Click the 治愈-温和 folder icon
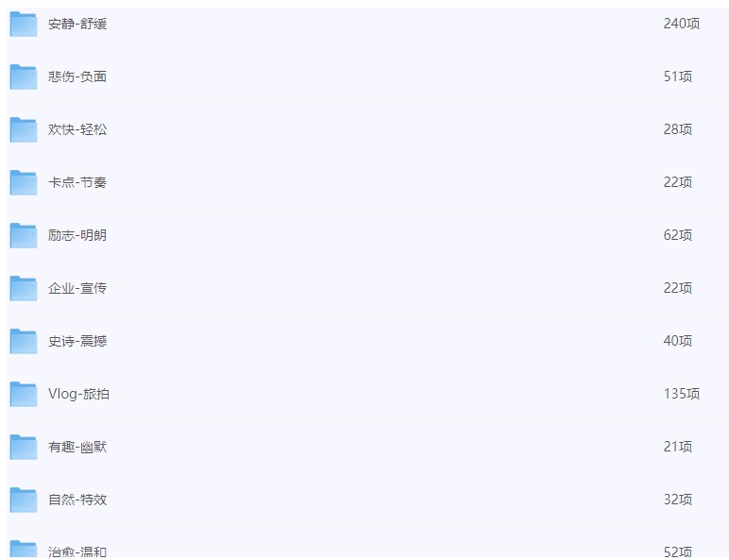729x560 pixels. tap(24, 550)
